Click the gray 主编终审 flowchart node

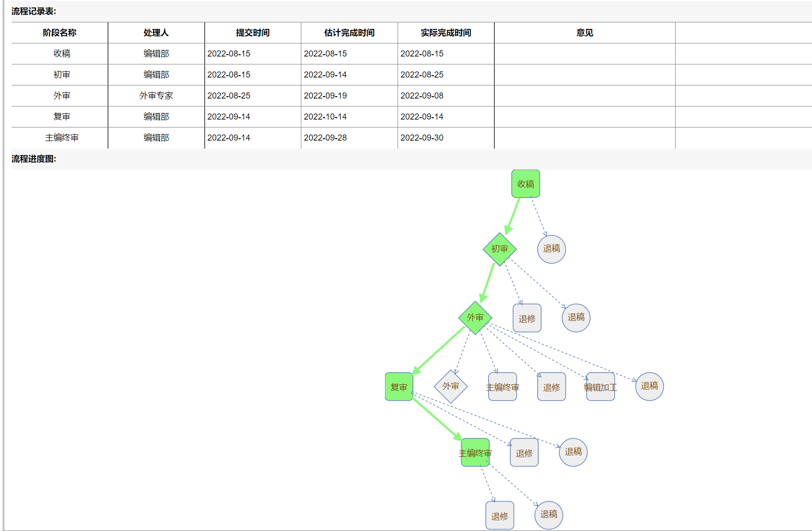point(502,387)
